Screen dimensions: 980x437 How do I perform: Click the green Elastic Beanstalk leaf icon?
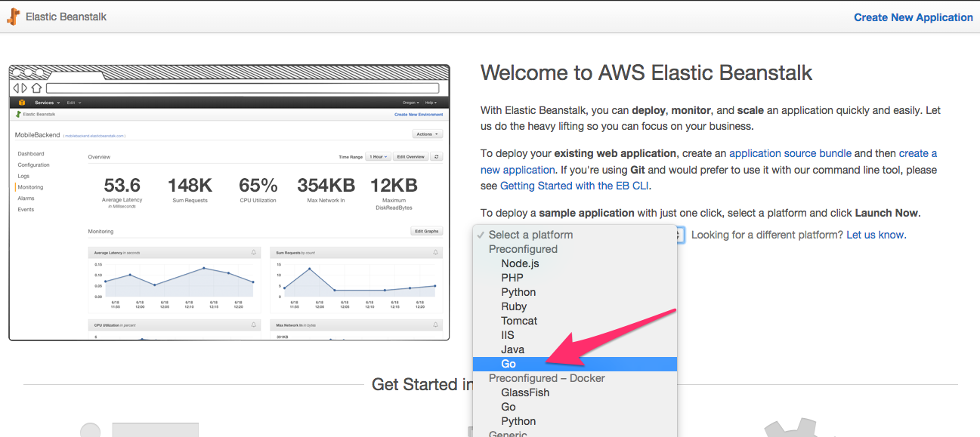19,114
